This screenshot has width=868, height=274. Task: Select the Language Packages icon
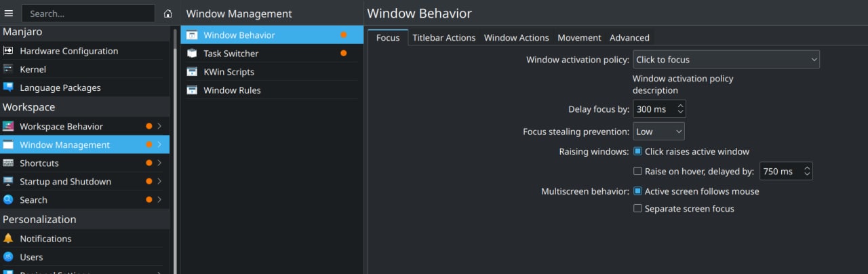8,87
